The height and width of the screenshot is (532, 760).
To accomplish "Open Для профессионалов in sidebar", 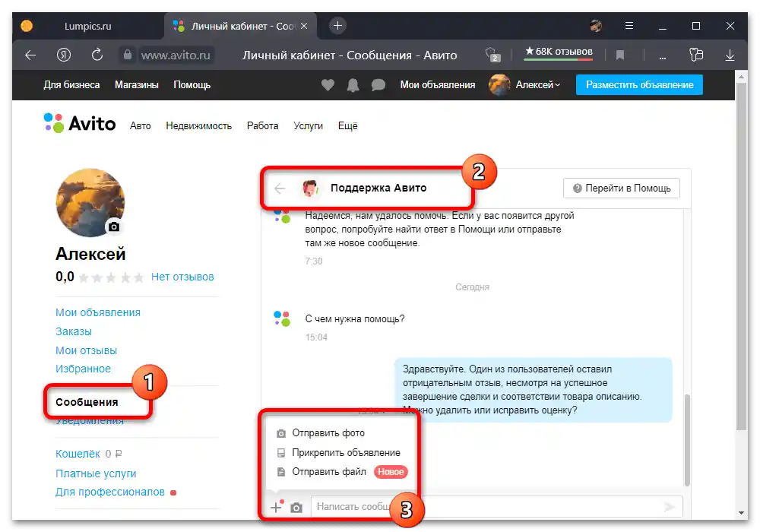I will point(110,492).
